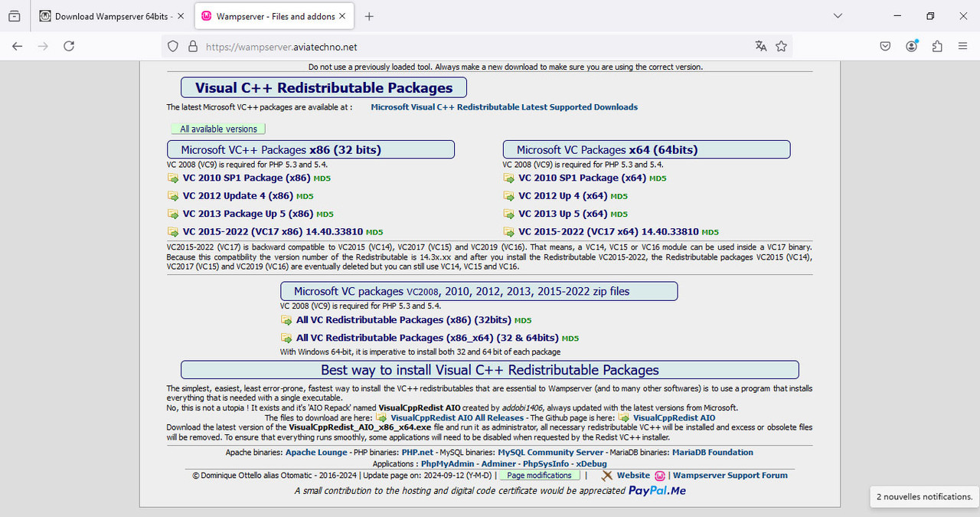Viewport: 980px width, 517px height.
Task: Open a new tab with plus button
Action: [369, 16]
